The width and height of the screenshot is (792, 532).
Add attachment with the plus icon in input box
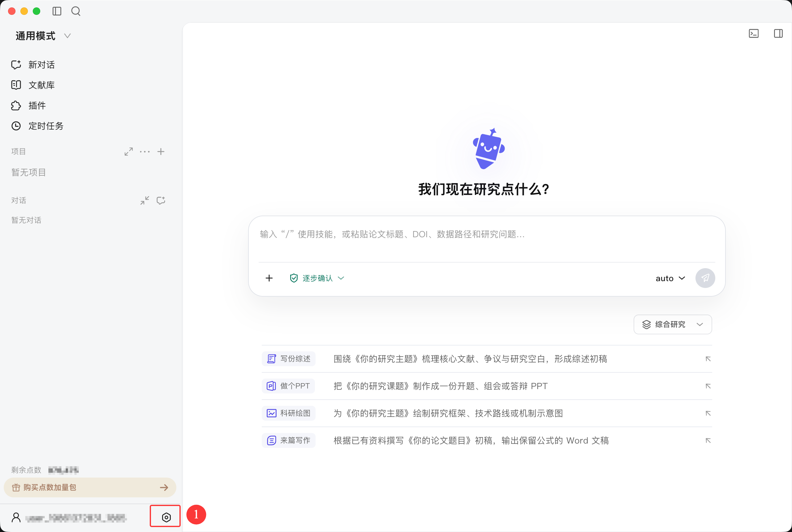tap(269, 278)
